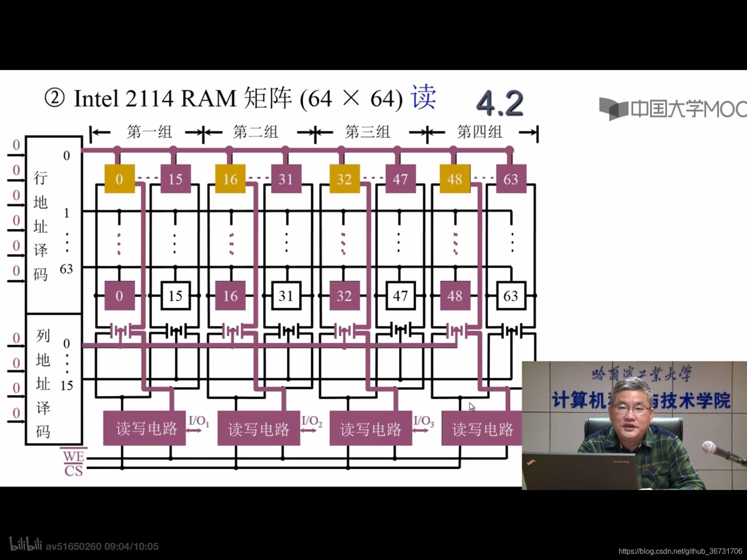Click the 第二组 group label

tap(256, 132)
